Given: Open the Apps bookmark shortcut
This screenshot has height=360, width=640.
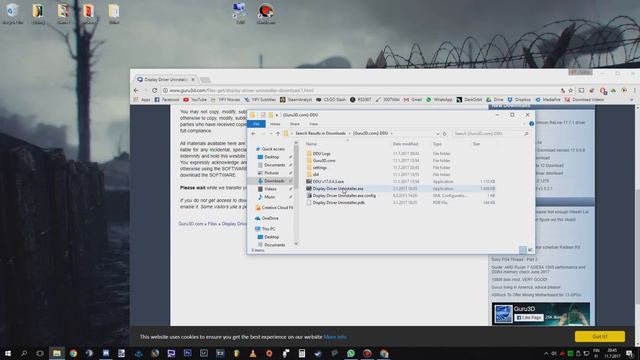Looking at the screenshot, I should pos(142,100).
